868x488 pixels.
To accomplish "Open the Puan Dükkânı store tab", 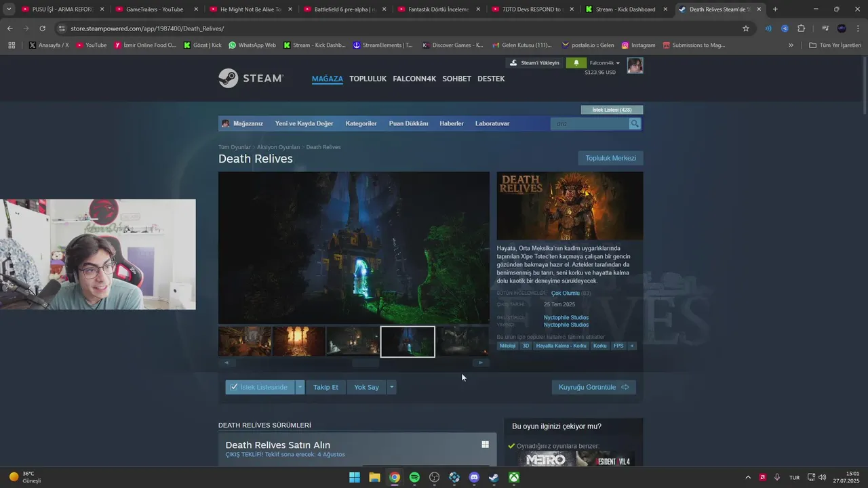I will click(x=408, y=123).
